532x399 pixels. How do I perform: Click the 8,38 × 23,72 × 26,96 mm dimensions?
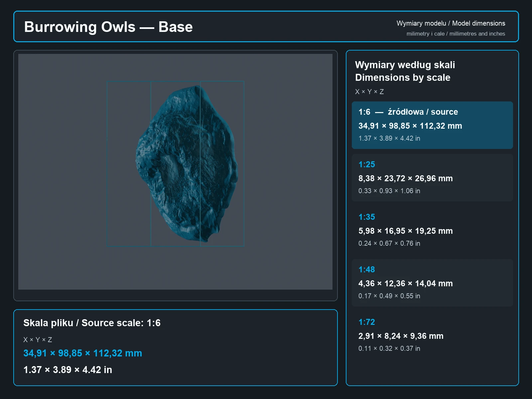tap(406, 179)
